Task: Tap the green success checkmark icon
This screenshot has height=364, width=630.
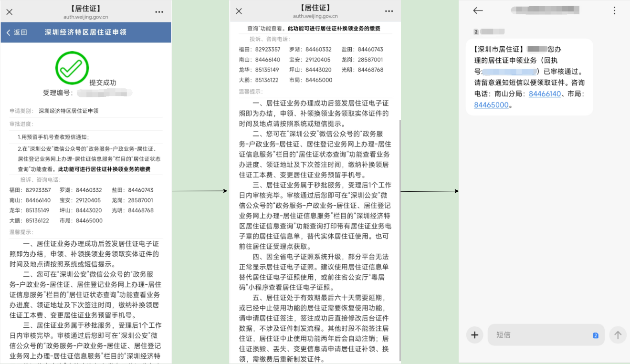Action: 72,68
